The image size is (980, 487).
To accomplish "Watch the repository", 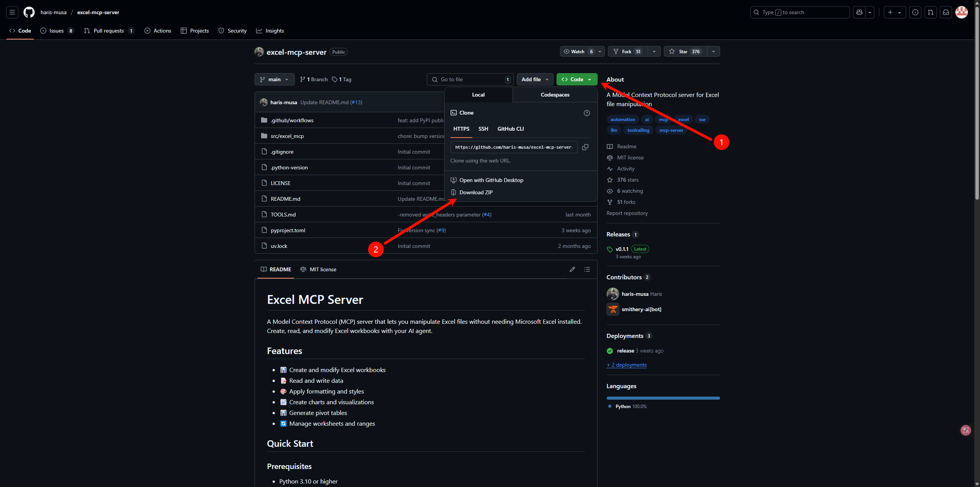I will 578,51.
